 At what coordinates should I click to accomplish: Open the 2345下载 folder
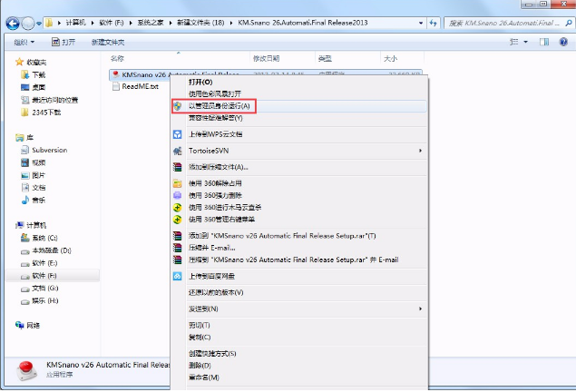(46, 112)
